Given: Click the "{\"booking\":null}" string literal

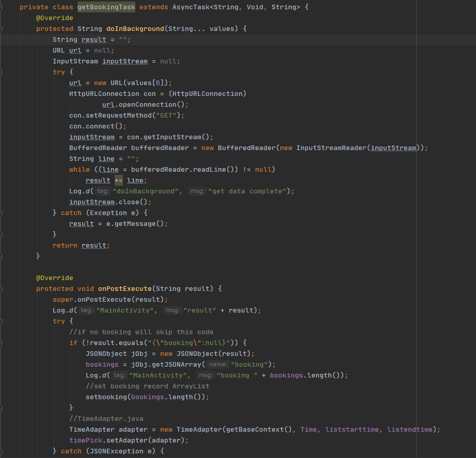Looking at the screenshot, I should [189, 343].
